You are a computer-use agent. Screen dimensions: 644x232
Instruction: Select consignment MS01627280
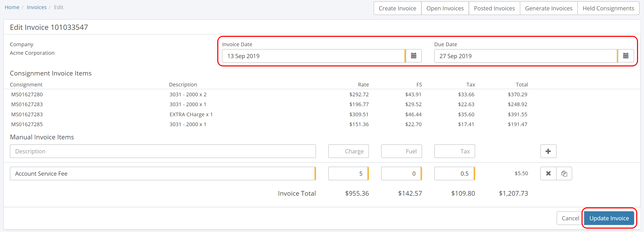(27, 94)
